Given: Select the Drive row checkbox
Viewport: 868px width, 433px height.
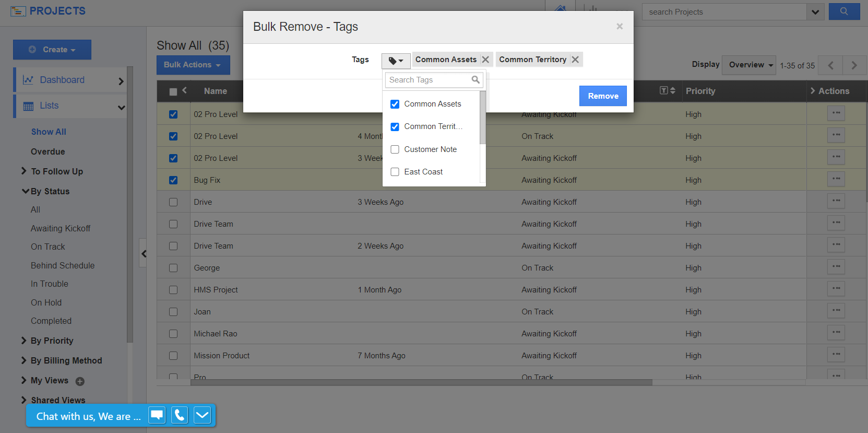Looking at the screenshot, I should click(x=173, y=202).
